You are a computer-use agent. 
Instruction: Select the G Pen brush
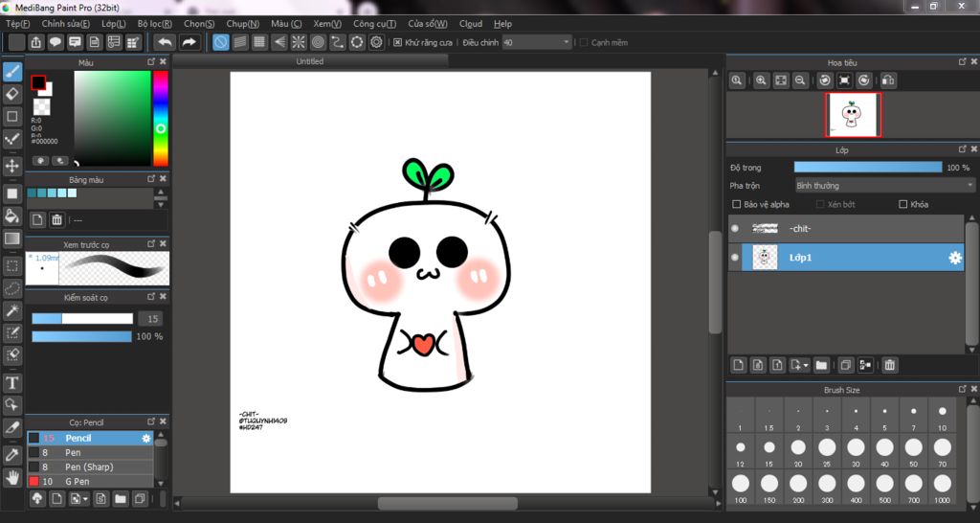pyautogui.click(x=90, y=482)
